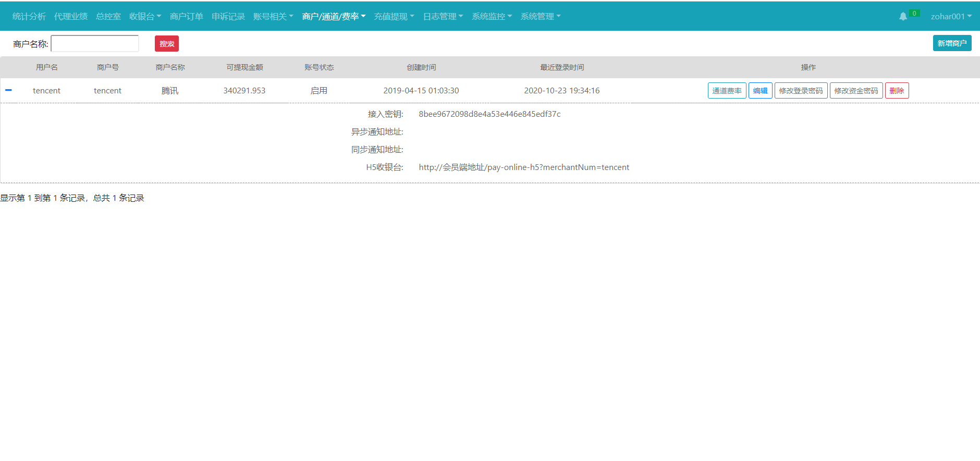This screenshot has width=980, height=461.
Task: Click the red 搜索 button
Action: click(167, 44)
